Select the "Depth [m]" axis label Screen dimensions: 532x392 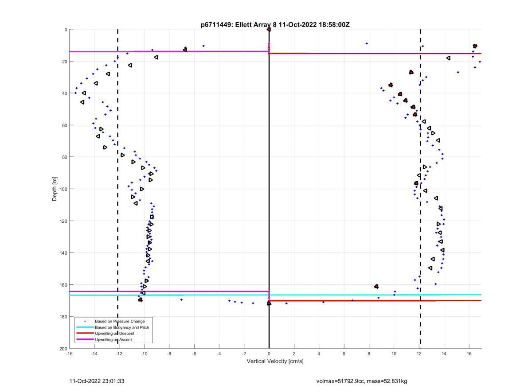click(x=55, y=189)
